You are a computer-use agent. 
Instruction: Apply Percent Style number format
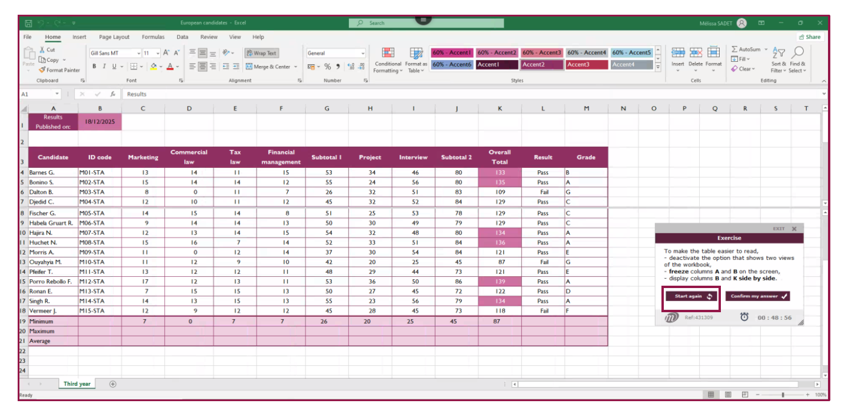[x=328, y=67]
